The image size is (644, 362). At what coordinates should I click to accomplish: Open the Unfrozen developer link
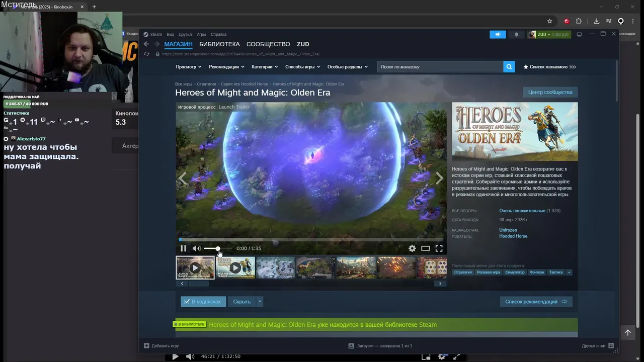[508, 230]
